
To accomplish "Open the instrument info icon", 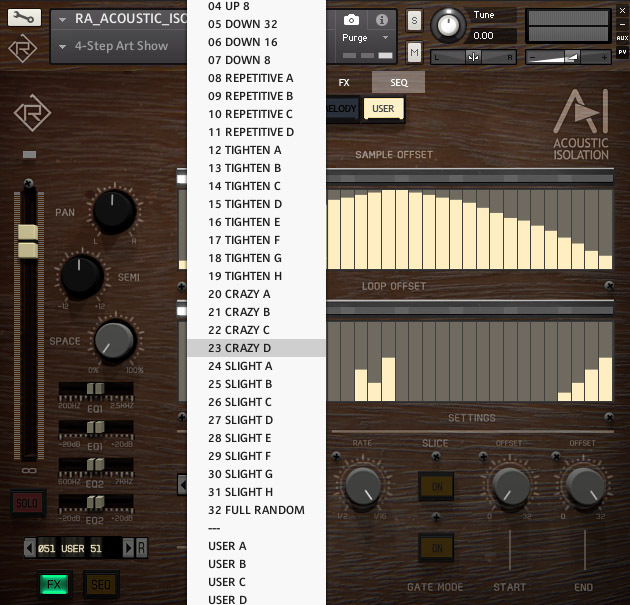I will 381,20.
